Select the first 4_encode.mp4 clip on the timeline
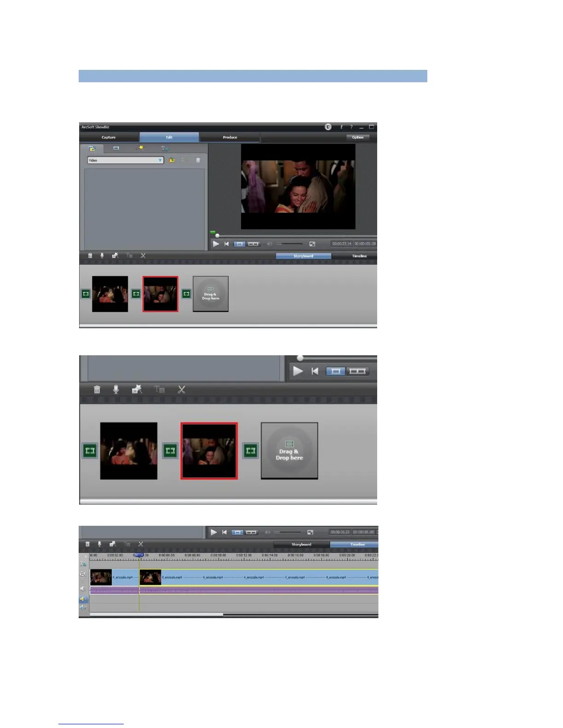563x728 pixels. coord(114,577)
